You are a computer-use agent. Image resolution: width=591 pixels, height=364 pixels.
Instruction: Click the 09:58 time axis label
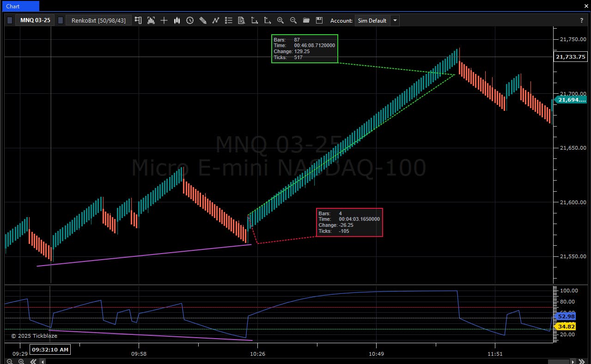(x=138, y=353)
